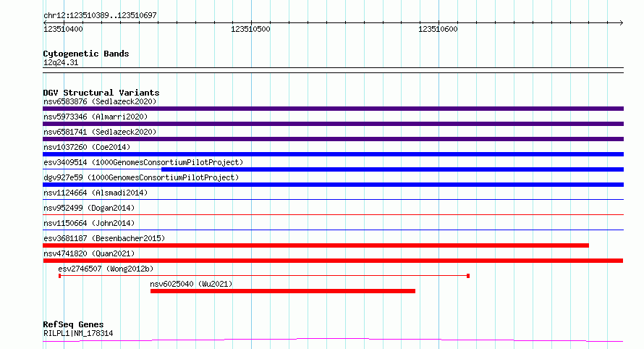Select the 12q24.31 band label
This screenshot has width=644, height=349.
[x=61, y=62]
